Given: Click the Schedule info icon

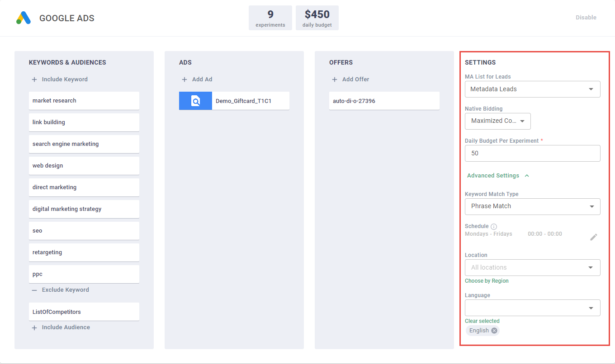Looking at the screenshot, I should 494,227.
